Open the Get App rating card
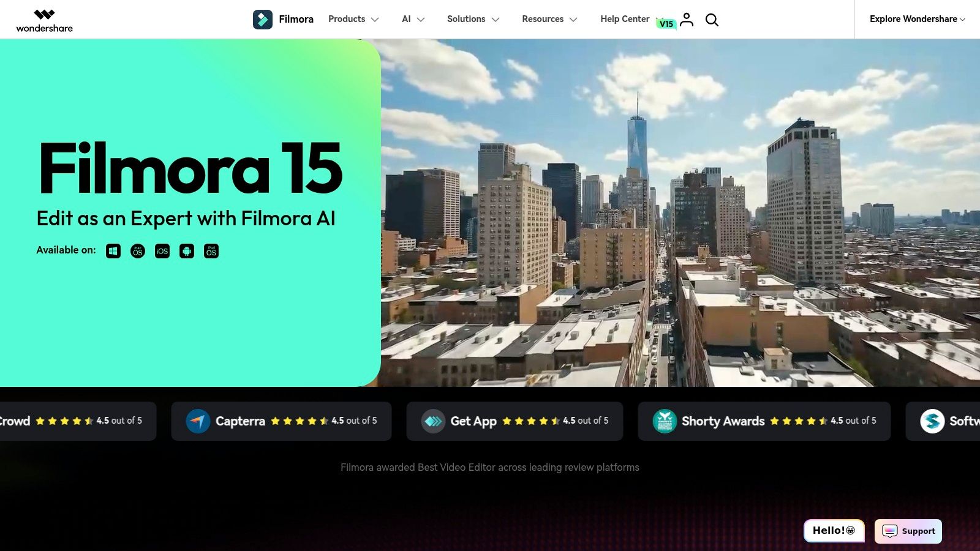Viewport: 980px width, 551px height. pos(514,421)
